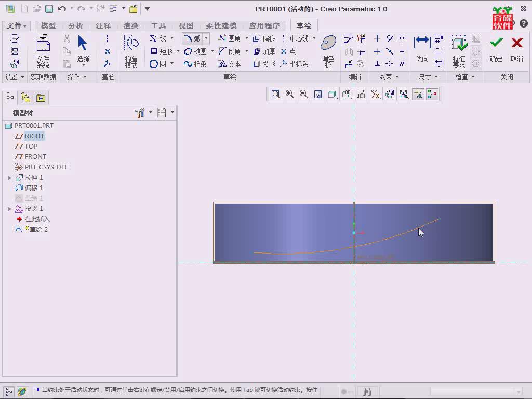Switch to the 视图 ribbon tab
Image resolution: width=532 pixels, height=399 pixels.
click(186, 26)
